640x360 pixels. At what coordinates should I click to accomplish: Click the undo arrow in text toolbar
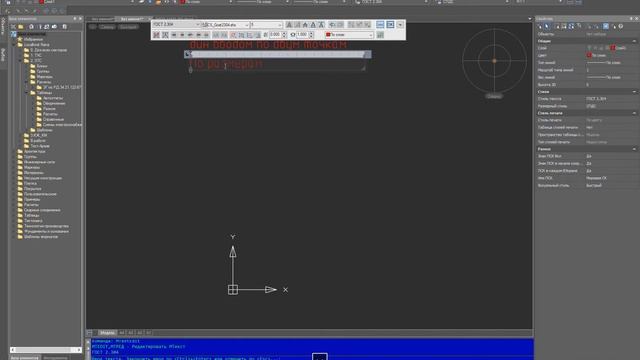coord(332,25)
